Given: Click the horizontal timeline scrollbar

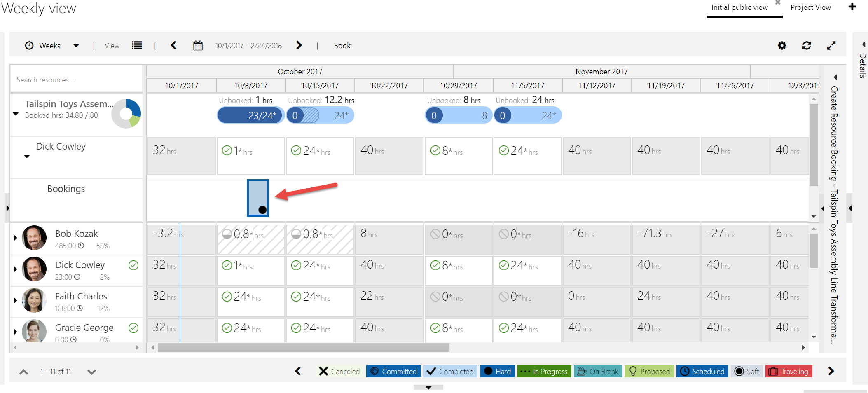Looking at the screenshot, I should (x=303, y=348).
